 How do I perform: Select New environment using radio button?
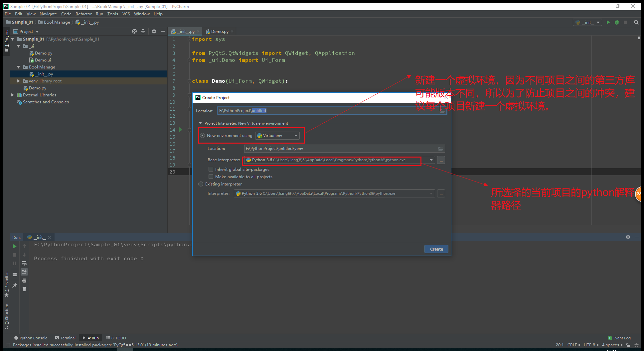point(203,136)
